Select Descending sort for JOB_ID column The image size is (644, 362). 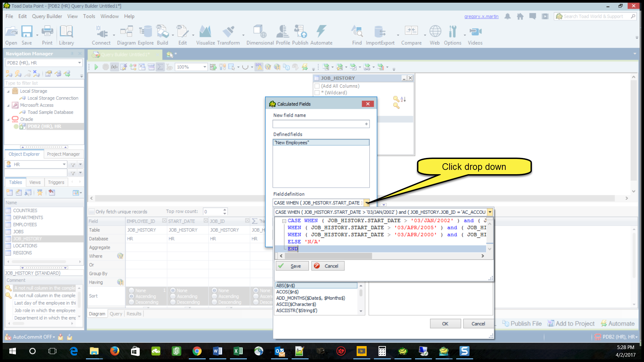[214, 302]
